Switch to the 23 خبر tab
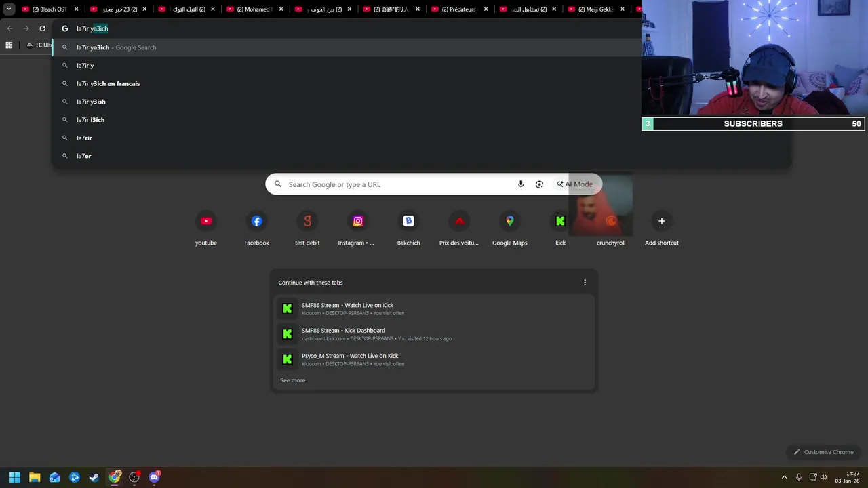Screen dimensions: 868x488 point(118,9)
